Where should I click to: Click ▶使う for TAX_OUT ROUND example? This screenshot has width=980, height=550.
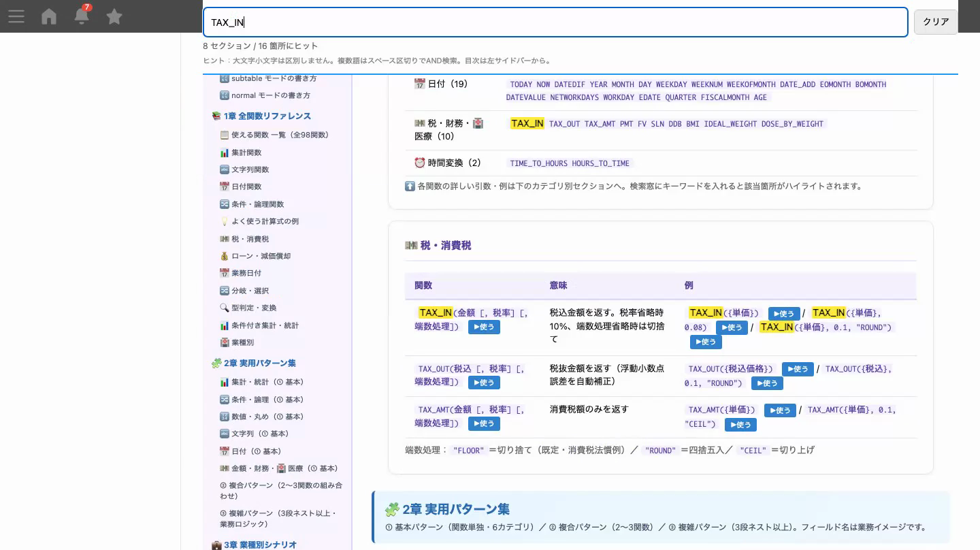767,383
